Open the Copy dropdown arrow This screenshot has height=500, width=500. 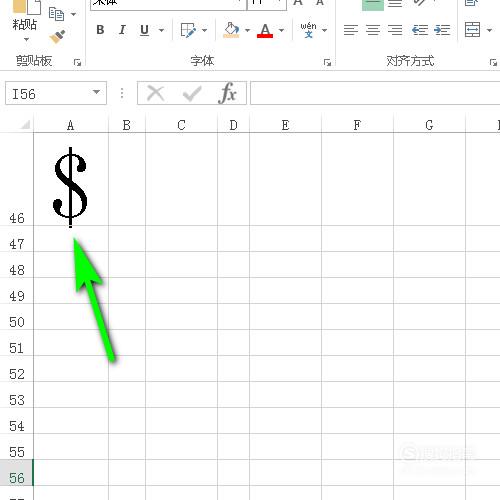(73, 14)
